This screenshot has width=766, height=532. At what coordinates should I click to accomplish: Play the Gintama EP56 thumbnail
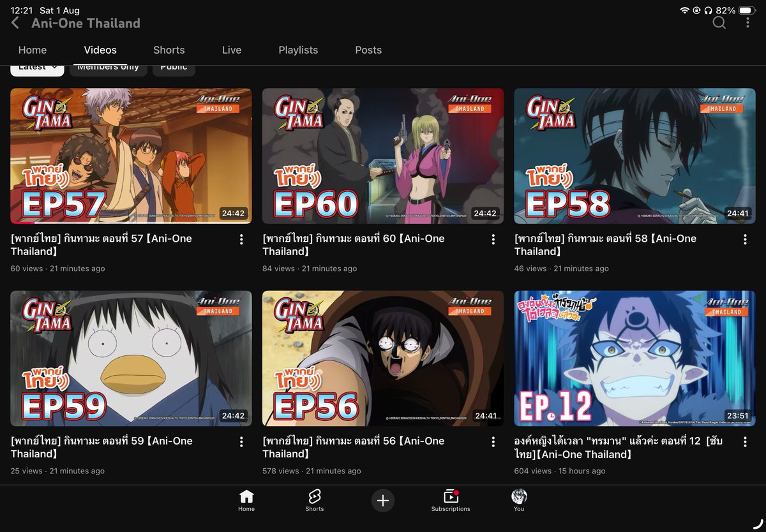(x=383, y=358)
